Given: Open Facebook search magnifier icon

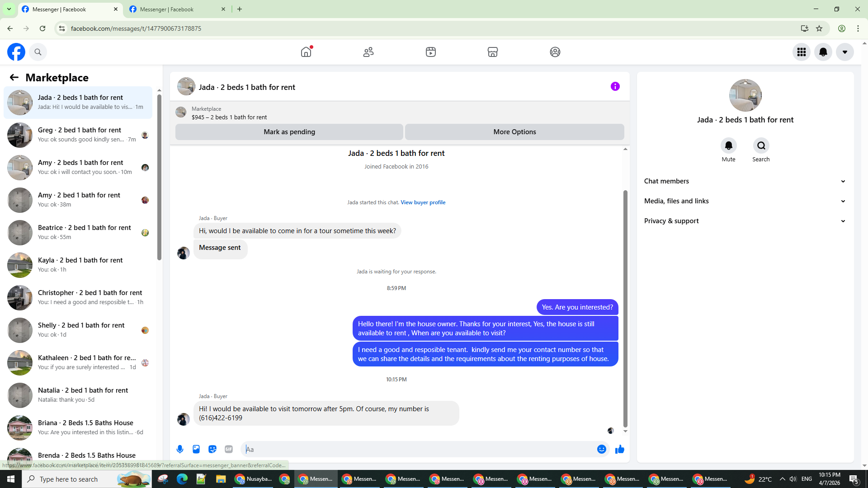Looking at the screenshot, I should click(38, 52).
